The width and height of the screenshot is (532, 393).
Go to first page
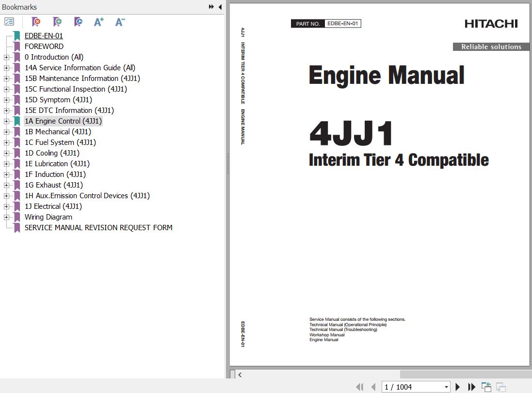pyautogui.click(x=360, y=387)
